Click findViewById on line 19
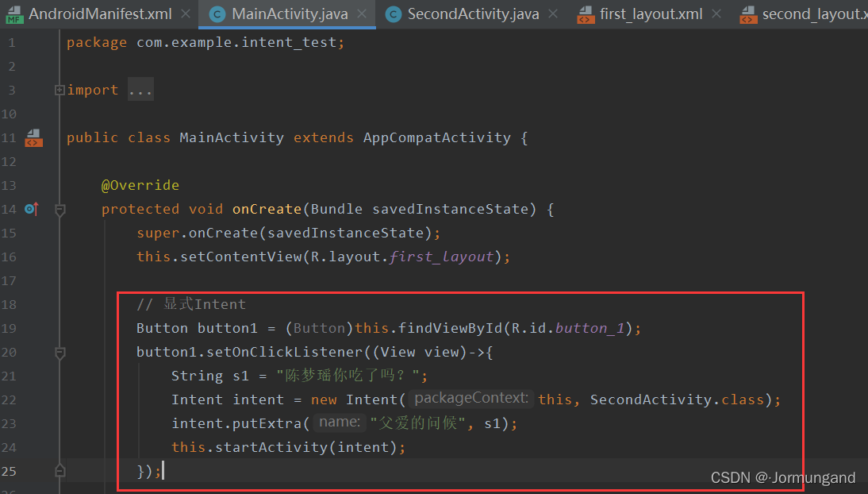Viewport: 868px width, 494px height. coord(450,328)
